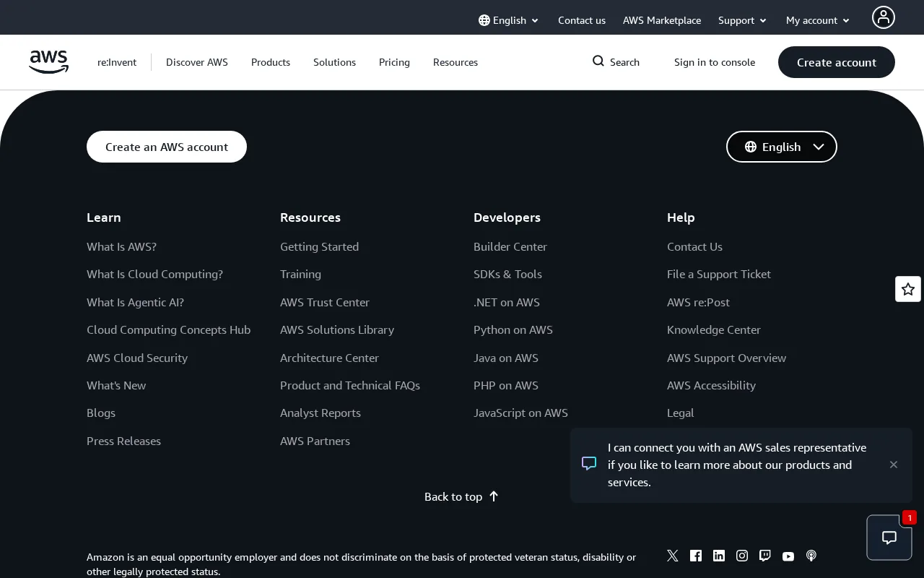Open Contact us in top bar
Image resolution: width=924 pixels, height=578 pixels.
(x=582, y=20)
